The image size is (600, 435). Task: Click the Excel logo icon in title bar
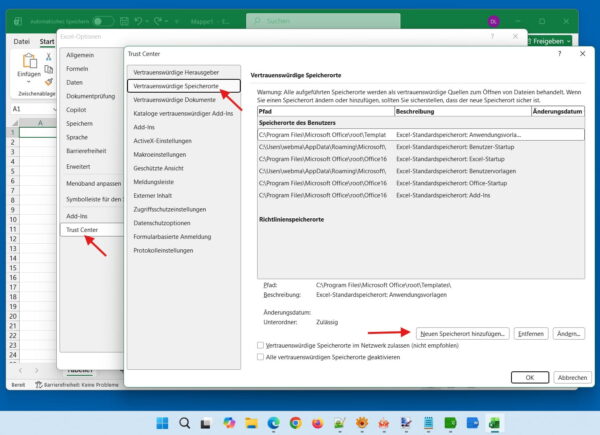click(18, 21)
